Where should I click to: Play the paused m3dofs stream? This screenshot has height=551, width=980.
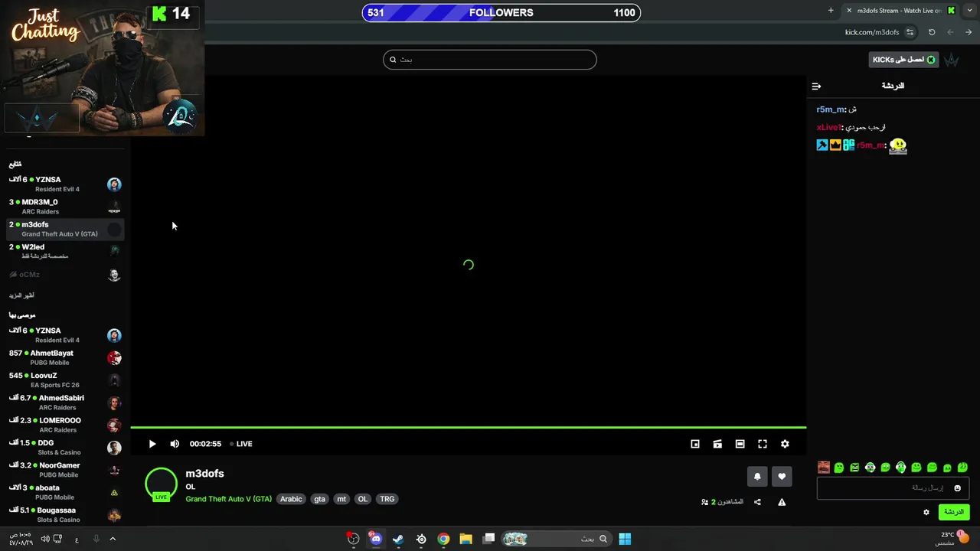pyautogui.click(x=152, y=444)
